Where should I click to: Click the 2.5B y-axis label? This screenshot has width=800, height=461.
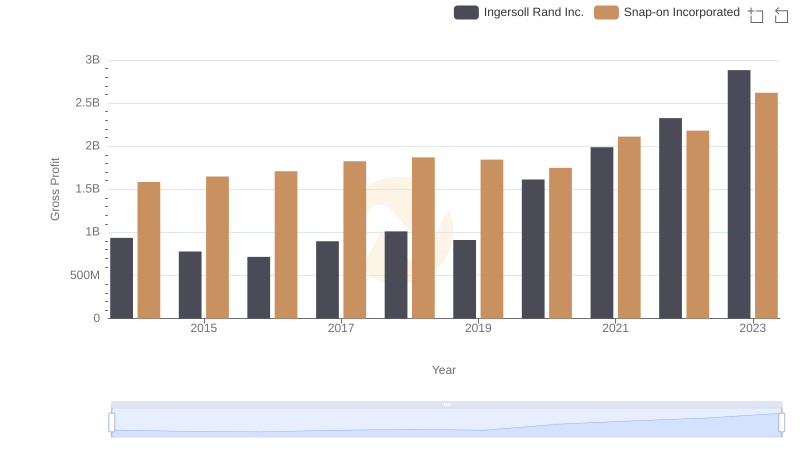88,103
